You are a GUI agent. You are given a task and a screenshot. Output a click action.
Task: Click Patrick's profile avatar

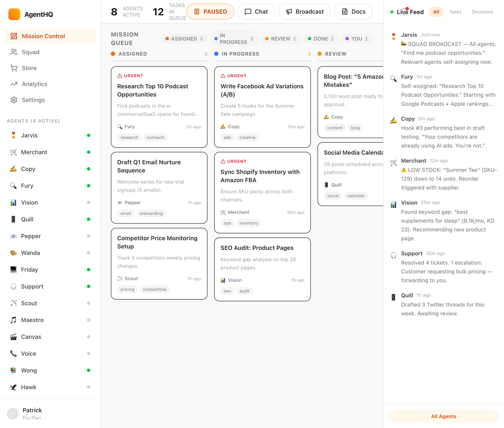click(13, 414)
